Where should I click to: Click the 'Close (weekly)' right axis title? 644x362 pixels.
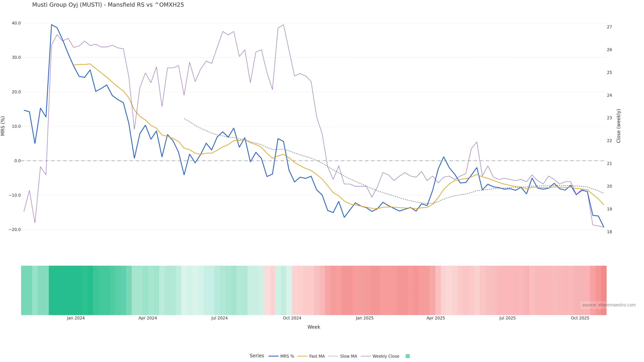coord(619,126)
